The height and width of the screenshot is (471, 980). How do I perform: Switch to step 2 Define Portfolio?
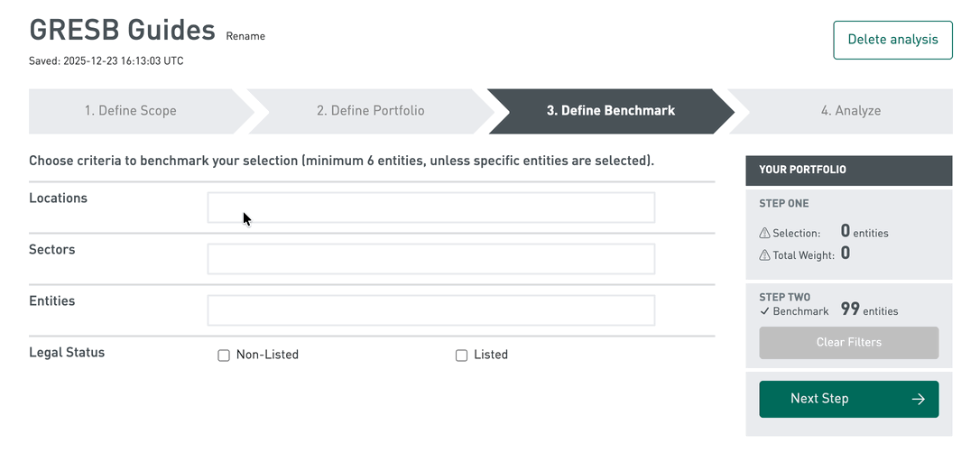[370, 111]
